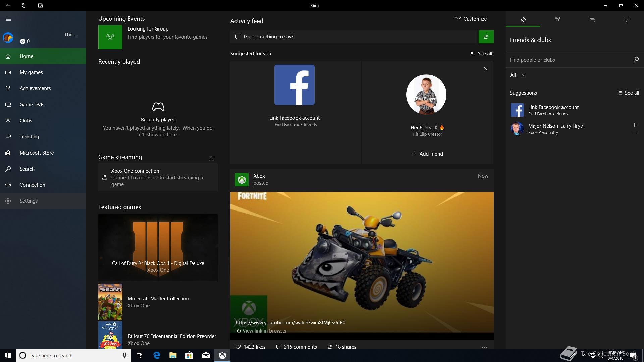The image size is (644, 362).
Task: Open the 316 comments on the post
Action: click(297, 347)
